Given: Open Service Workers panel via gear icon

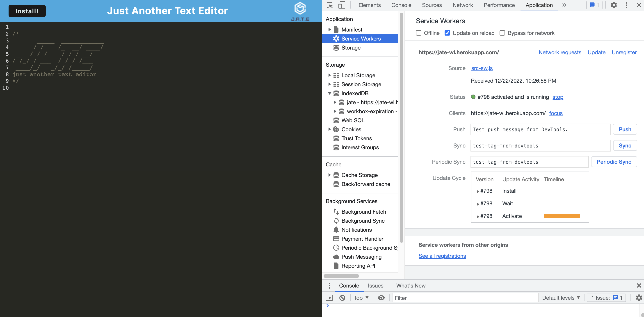Looking at the screenshot, I should coord(336,38).
